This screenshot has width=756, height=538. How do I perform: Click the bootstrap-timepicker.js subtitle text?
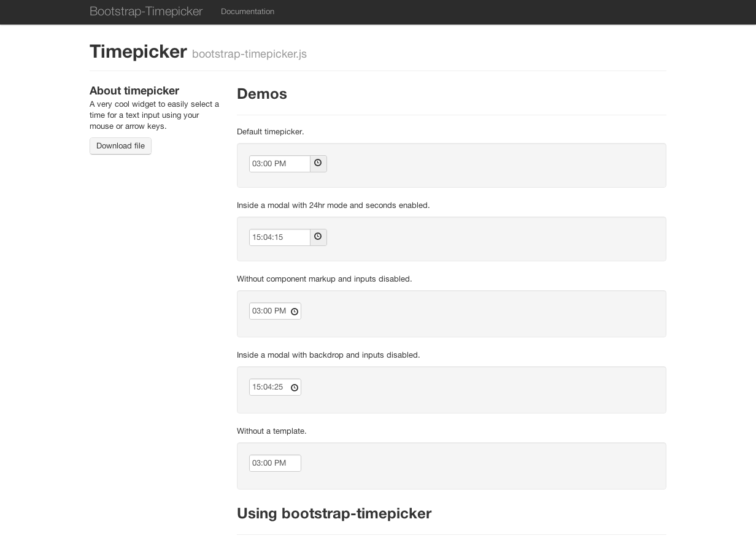click(249, 54)
